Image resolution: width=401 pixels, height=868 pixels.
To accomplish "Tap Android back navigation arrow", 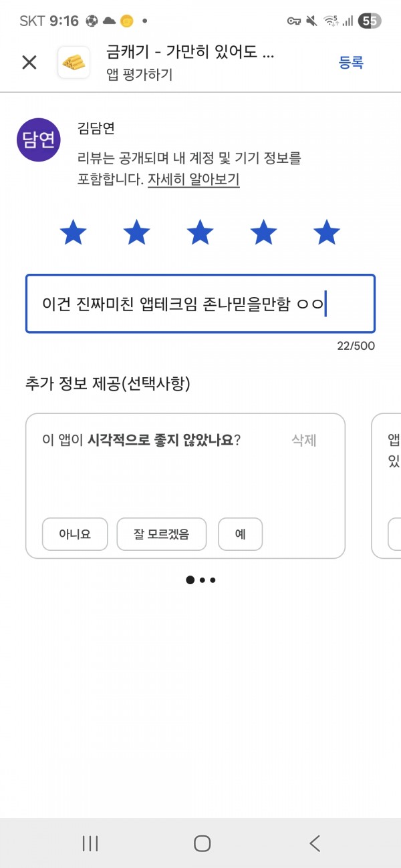I will pos(315,843).
